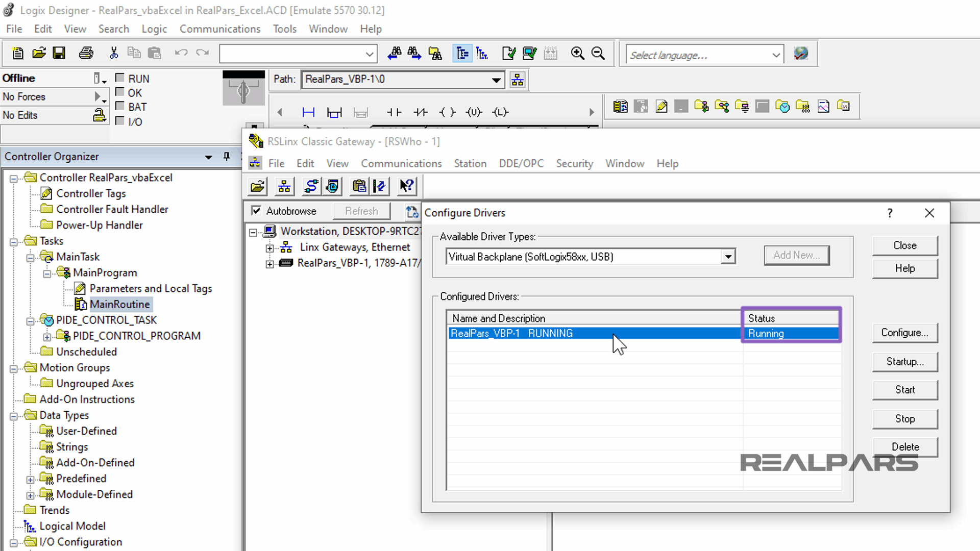Image resolution: width=980 pixels, height=551 pixels.
Task: Click the pin icon on Controller Organizer
Action: 227,156
